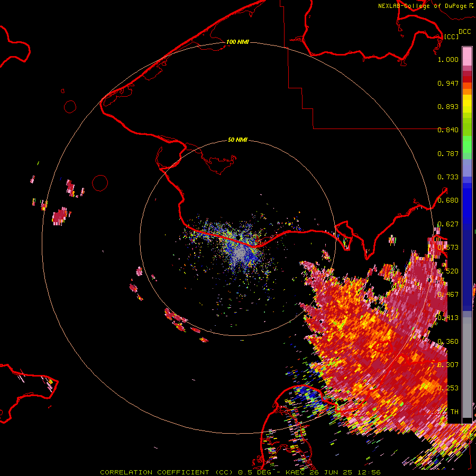The image size is (476, 476).
Task: Click the 0.307 legend value
Action: click(x=448, y=365)
